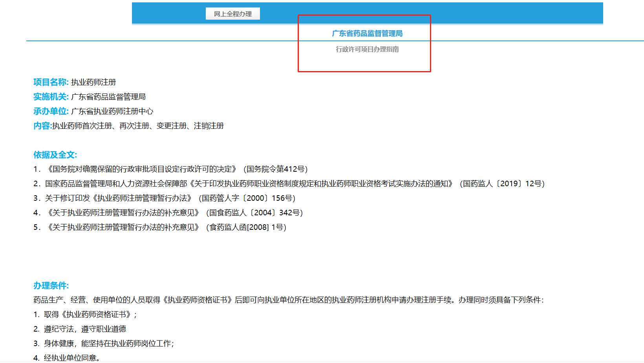The width and height of the screenshot is (644, 363).
Task: Click the 依据及全文 section heading
Action: pyautogui.click(x=55, y=155)
